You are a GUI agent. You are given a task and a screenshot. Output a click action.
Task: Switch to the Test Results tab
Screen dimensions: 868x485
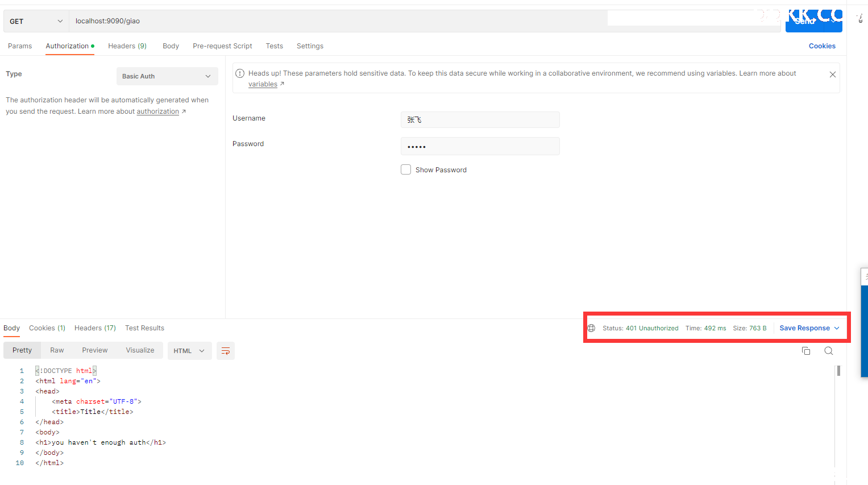tap(144, 328)
